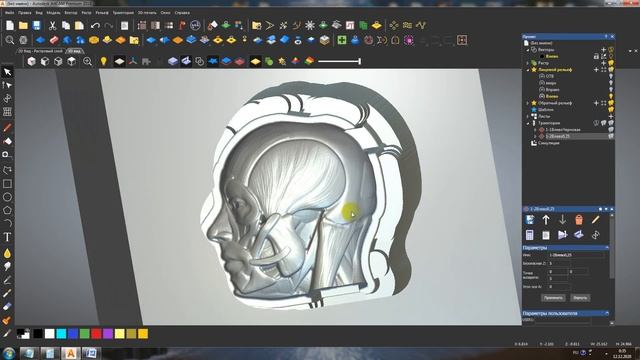This screenshot has height=360, width=640.
Task: Collapse the Траектории tree node
Action: pos(528,123)
